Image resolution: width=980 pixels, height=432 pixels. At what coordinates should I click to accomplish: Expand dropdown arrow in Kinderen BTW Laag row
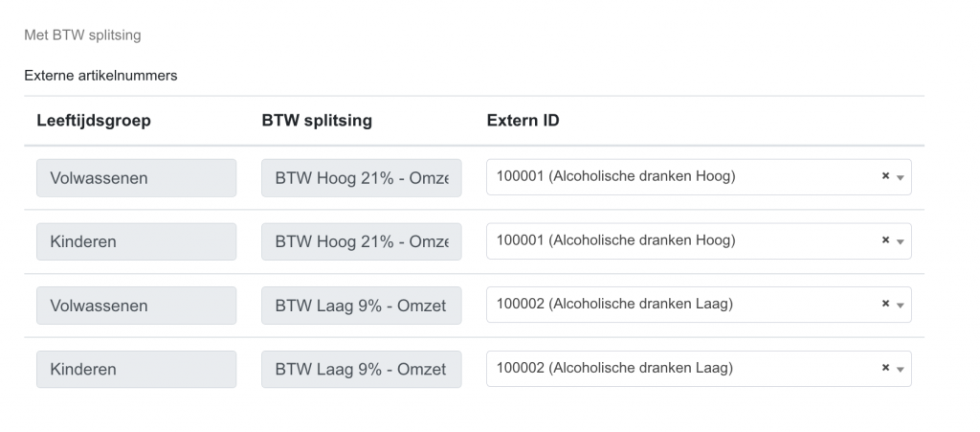pyautogui.click(x=901, y=369)
